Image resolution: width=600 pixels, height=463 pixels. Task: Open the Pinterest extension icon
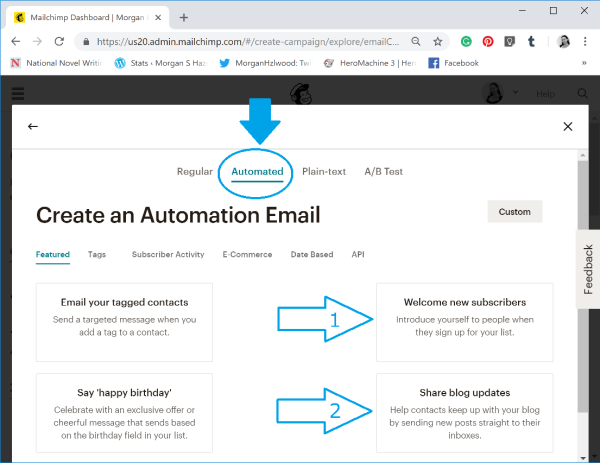[488, 41]
